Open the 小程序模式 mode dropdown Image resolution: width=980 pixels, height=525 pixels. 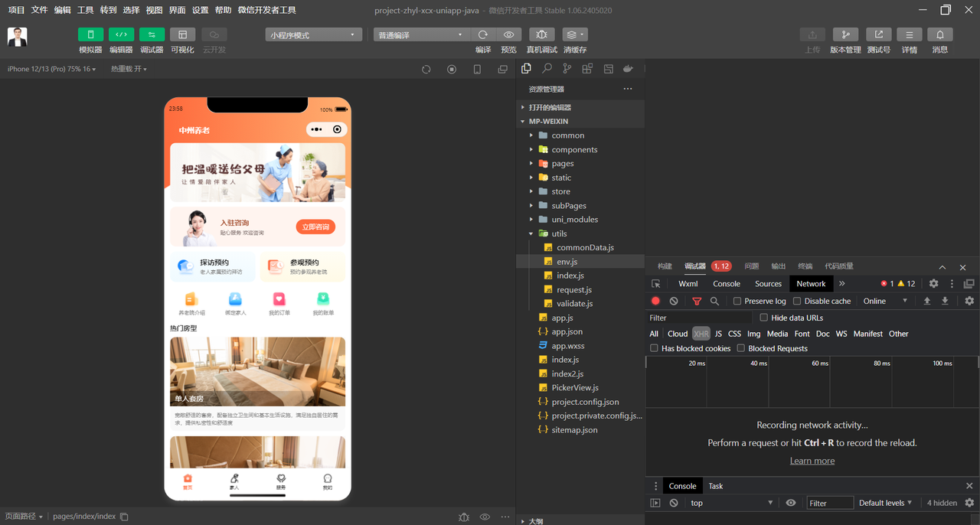tap(314, 34)
